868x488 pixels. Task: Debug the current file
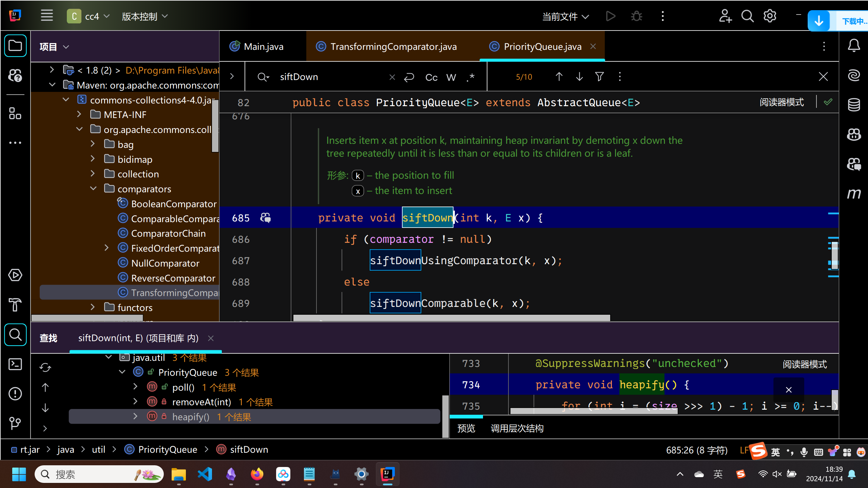coord(637,16)
